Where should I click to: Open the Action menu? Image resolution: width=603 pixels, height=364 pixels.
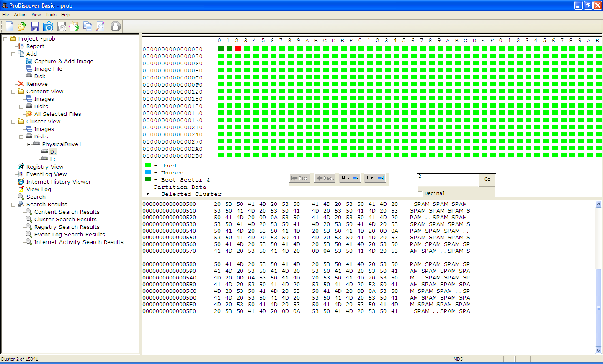(x=20, y=15)
